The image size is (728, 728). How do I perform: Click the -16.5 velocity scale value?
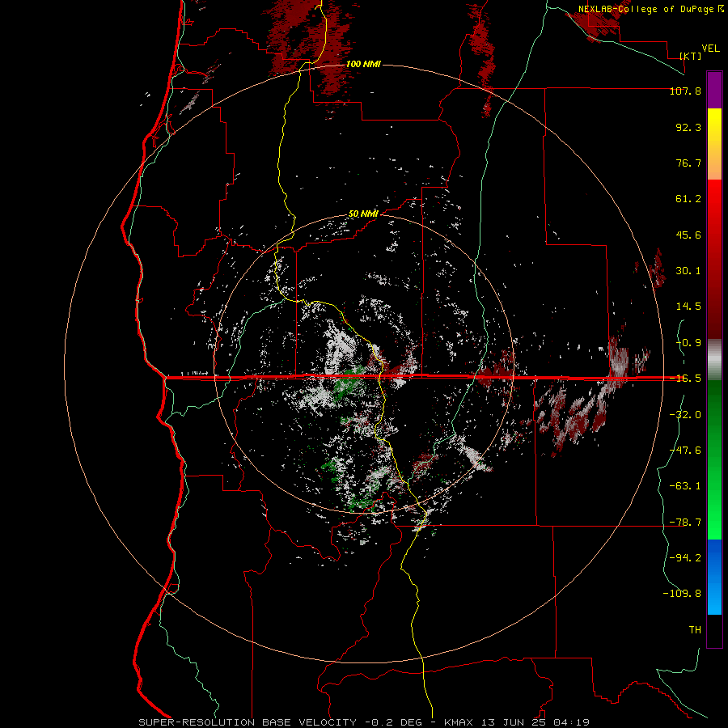(x=685, y=379)
